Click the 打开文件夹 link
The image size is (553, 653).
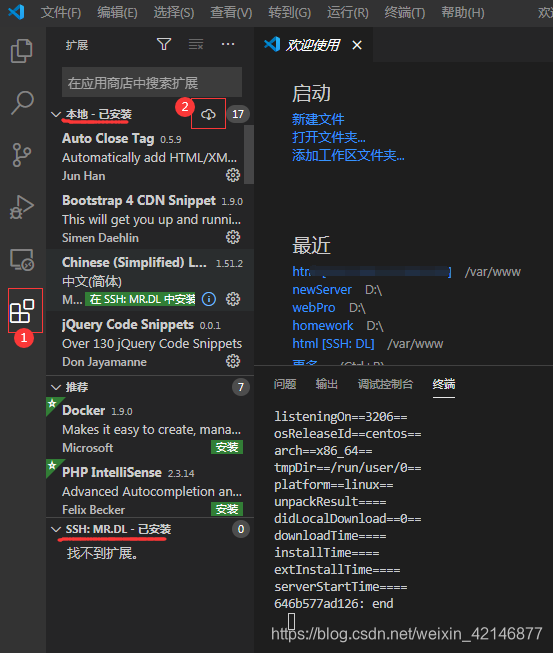click(329, 137)
